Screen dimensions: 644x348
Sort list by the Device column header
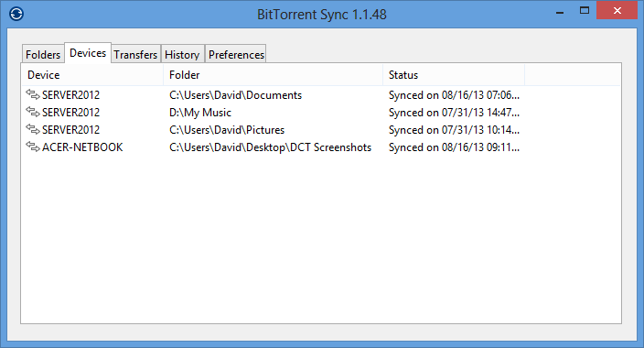coord(92,75)
